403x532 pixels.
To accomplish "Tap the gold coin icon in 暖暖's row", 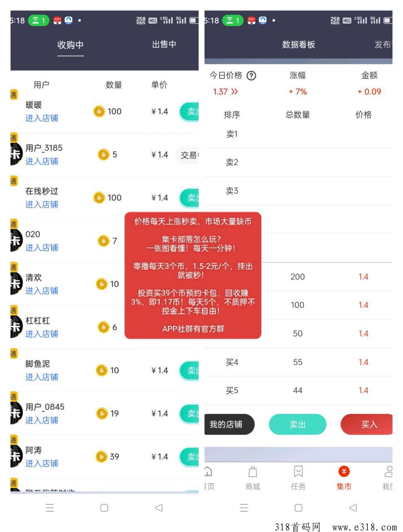I will pyautogui.click(x=99, y=111).
